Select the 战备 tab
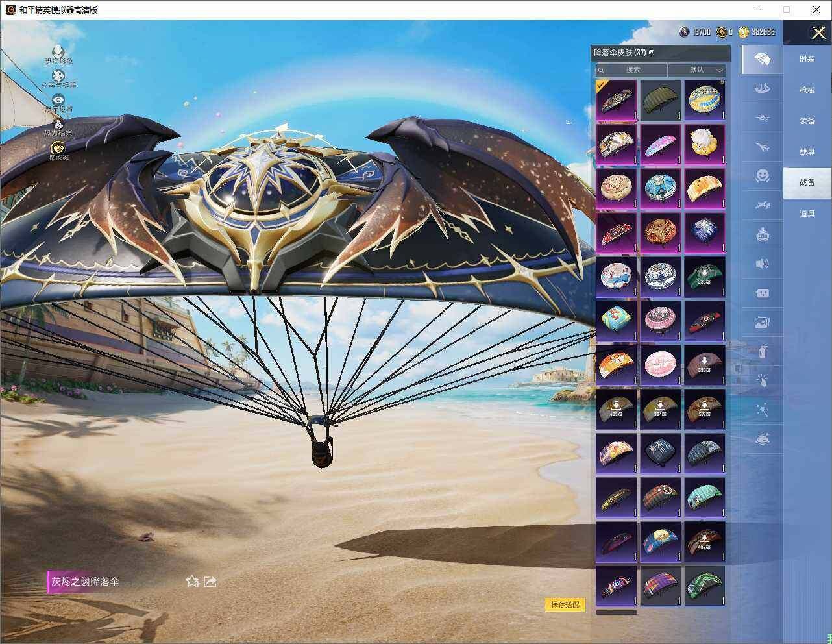 (807, 182)
